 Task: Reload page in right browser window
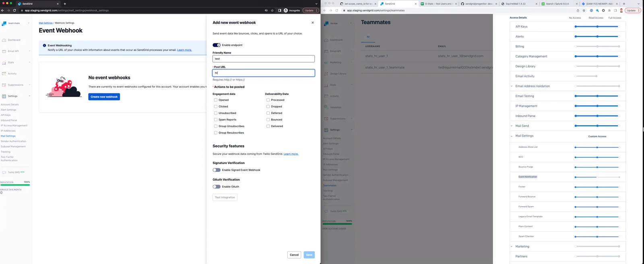[336, 10]
